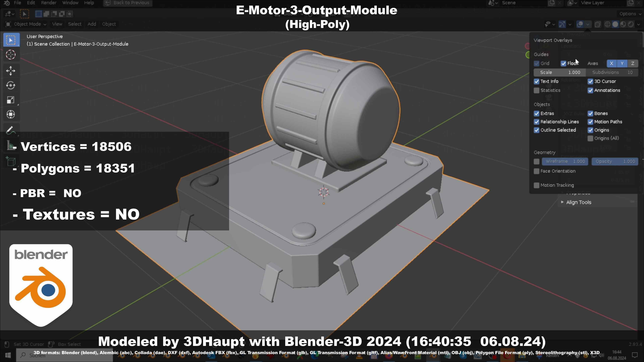The height and width of the screenshot is (362, 644).
Task: Switch to material preview shading
Action: coord(623,24)
